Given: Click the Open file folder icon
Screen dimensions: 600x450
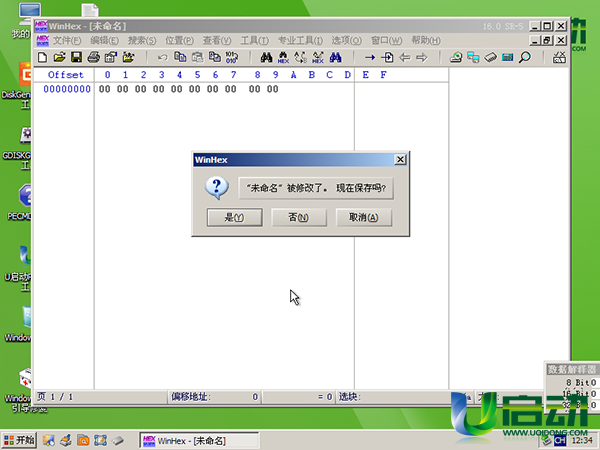Looking at the screenshot, I should click(59, 58).
